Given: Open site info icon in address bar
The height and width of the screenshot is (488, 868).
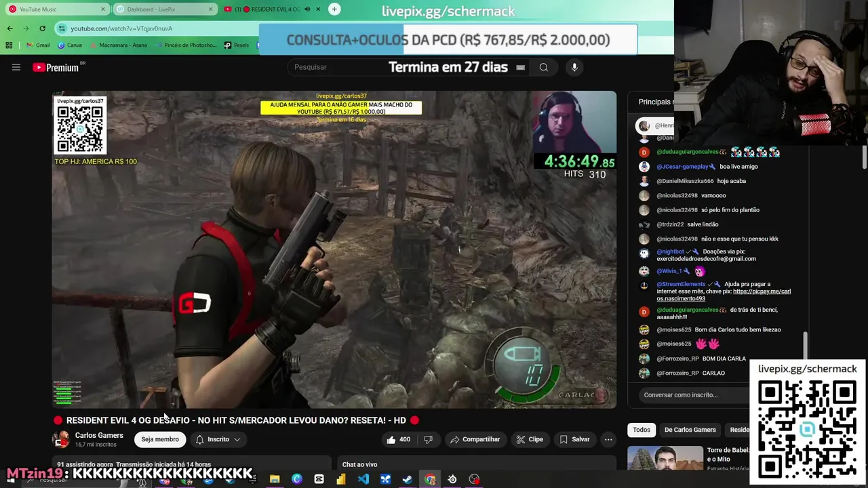Looking at the screenshot, I should click(62, 28).
